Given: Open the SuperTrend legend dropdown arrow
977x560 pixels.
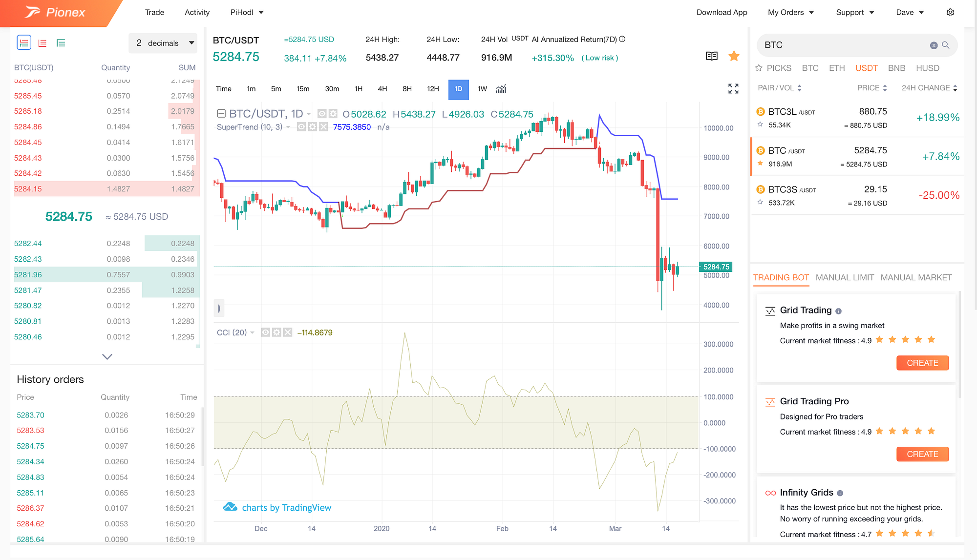Looking at the screenshot, I should [288, 127].
